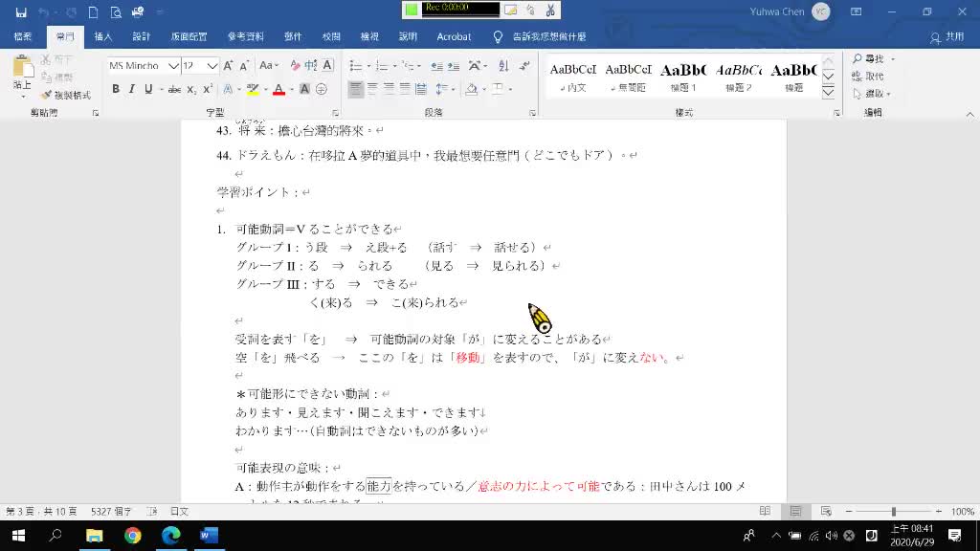Switch to Print Layout view icon

(x=795, y=512)
